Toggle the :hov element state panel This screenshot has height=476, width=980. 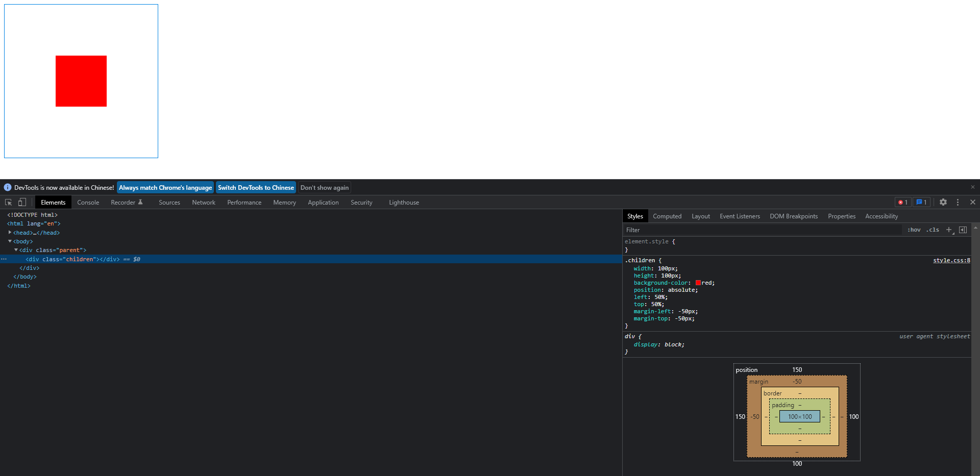pos(914,230)
